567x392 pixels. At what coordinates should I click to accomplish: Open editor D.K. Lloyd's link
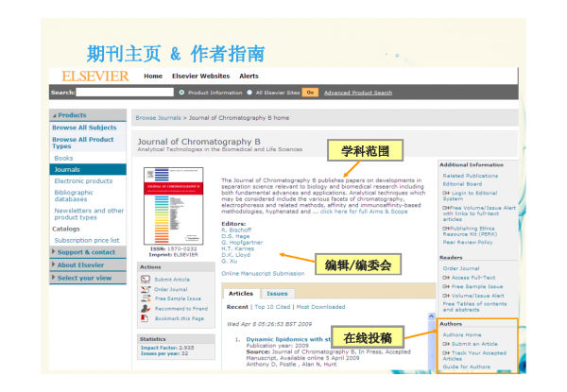point(235,255)
